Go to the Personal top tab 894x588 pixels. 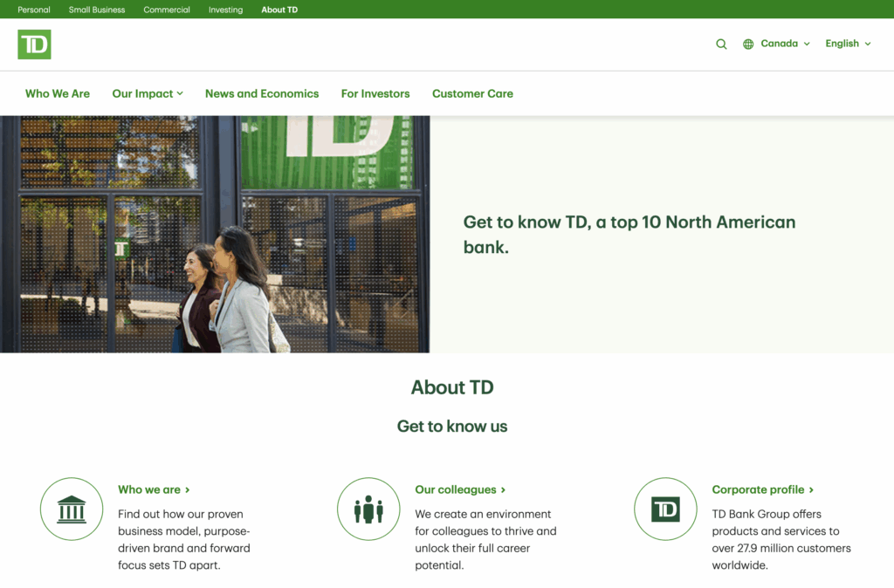(34, 10)
